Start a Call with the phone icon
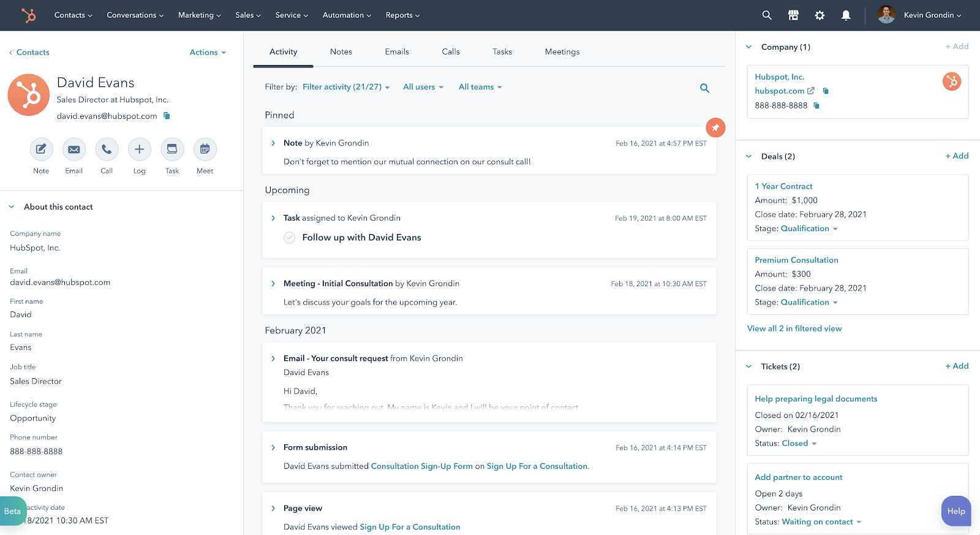The width and height of the screenshot is (980, 535). tap(107, 149)
